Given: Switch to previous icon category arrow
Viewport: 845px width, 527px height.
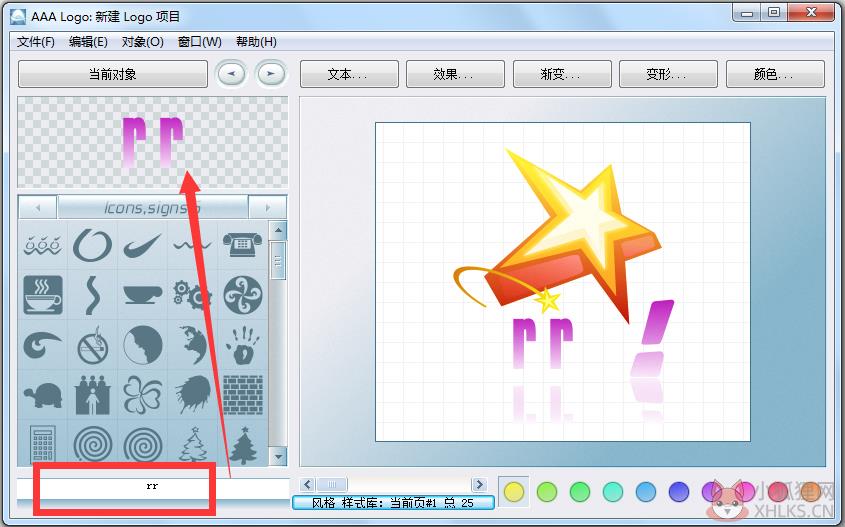Looking at the screenshot, I should pyautogui.click(x=38, y=207).
